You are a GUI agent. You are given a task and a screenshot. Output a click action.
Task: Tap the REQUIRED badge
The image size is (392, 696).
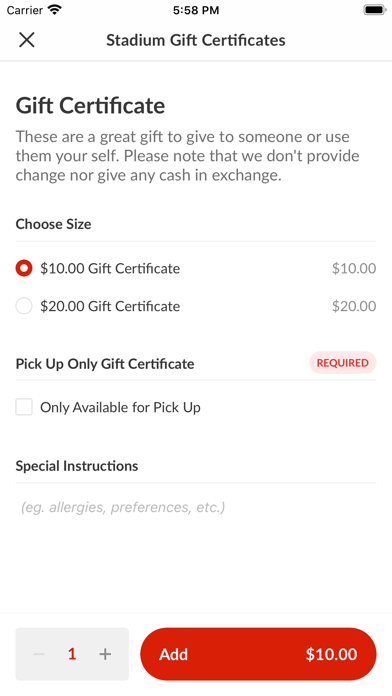[x=343, y=363]
